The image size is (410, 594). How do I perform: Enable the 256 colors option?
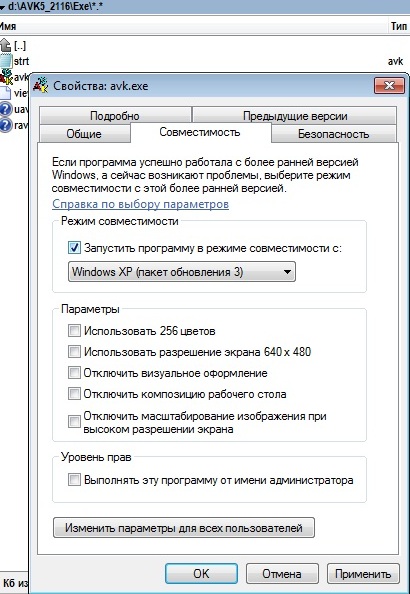click(x=74, y=331)
